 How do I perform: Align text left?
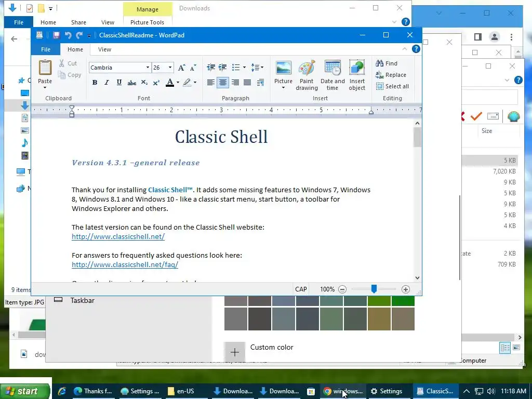pos(211,83)
